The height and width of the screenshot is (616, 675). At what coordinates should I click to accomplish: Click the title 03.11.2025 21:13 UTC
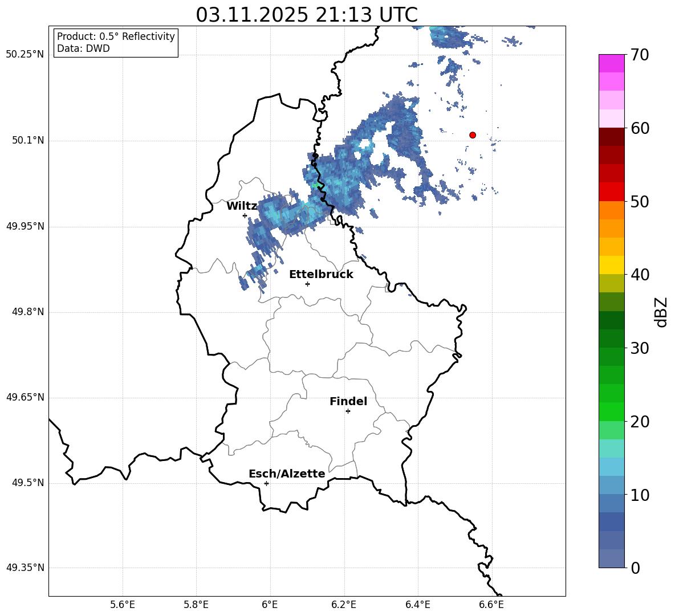point(307,15)
